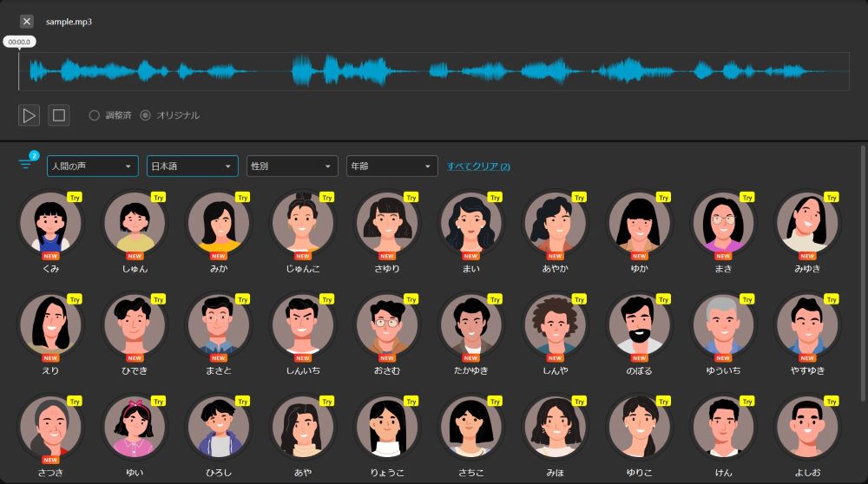Click the Try badge on しゅん

tap(159, 198)
